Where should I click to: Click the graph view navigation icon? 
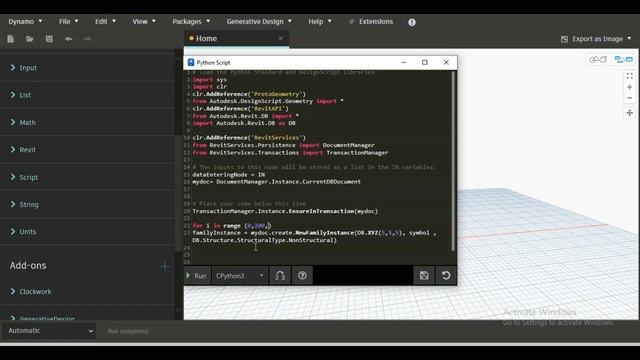(x=624, y=60)
